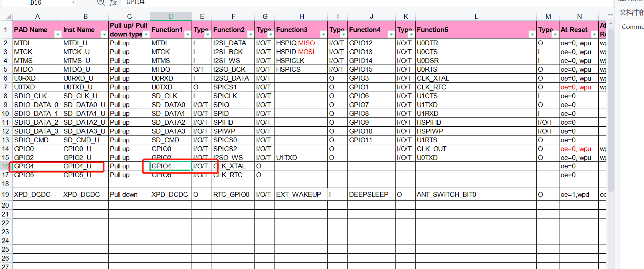This screenshot has width=644, height=269.
Task: Select cell DEEPSLEEP
Action: coord(371,194)
